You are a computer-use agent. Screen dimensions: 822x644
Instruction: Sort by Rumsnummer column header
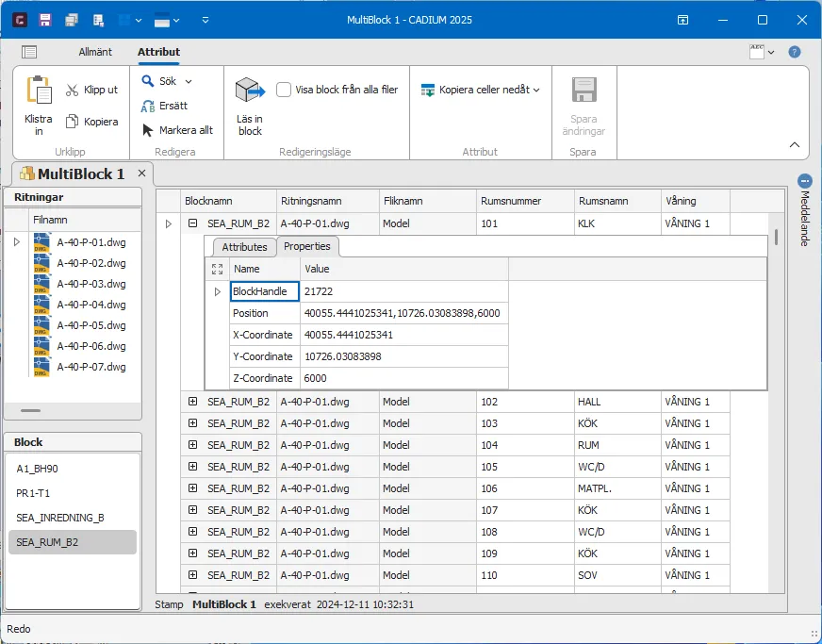pyautogui.click(x=525, y=201)
